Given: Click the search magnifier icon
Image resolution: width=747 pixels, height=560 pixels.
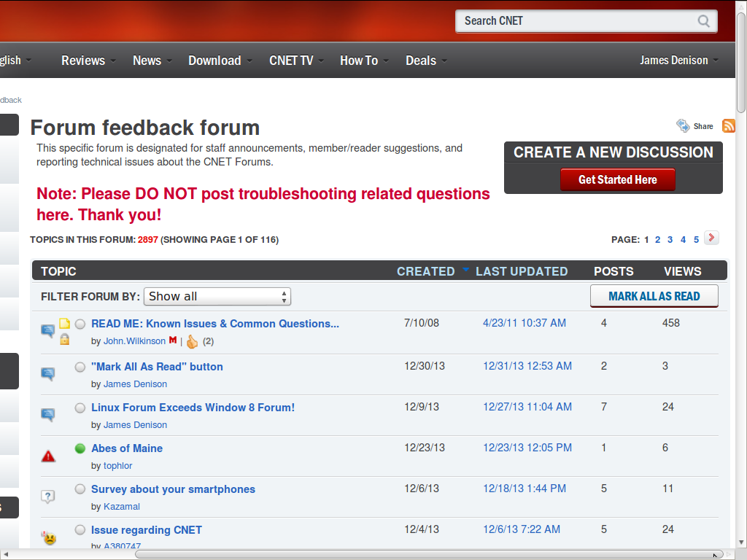Looking at the screenshot, I should click(703, 21).
